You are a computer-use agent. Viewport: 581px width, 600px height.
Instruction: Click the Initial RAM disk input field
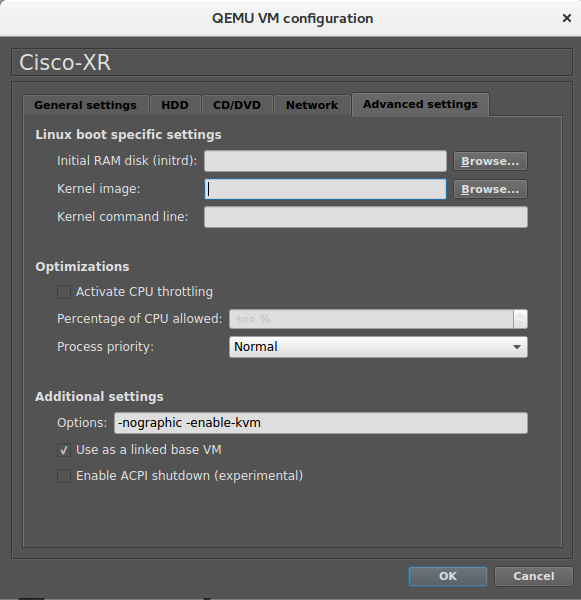pyautogui.click(x=325, y=161)
